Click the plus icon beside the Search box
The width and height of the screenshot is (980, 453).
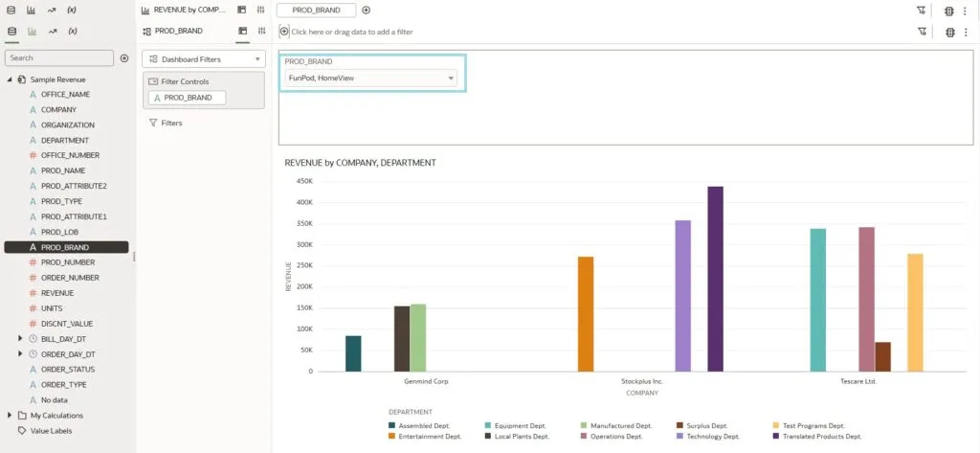pyautogui.click(x=124, y=58)
